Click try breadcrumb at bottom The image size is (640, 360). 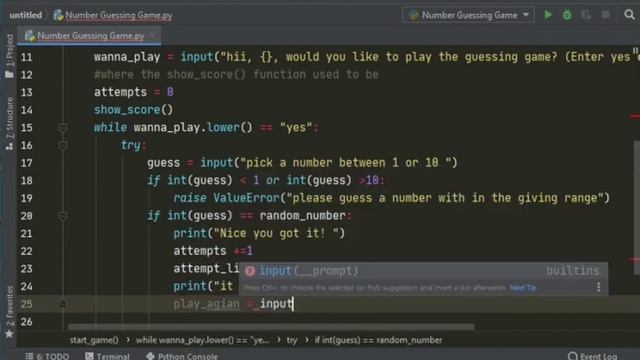click(291, 340)
